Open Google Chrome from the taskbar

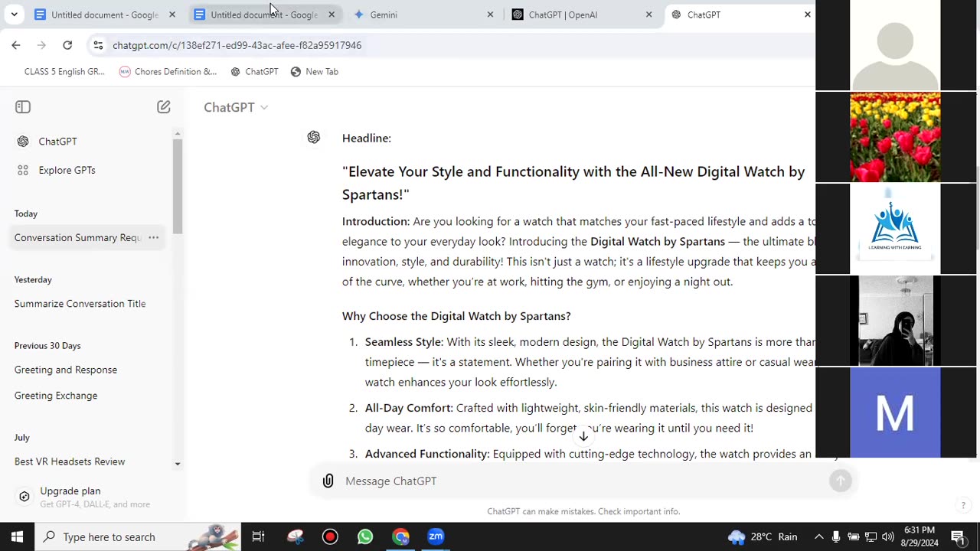pyautogui.click(x=400, y=536)
